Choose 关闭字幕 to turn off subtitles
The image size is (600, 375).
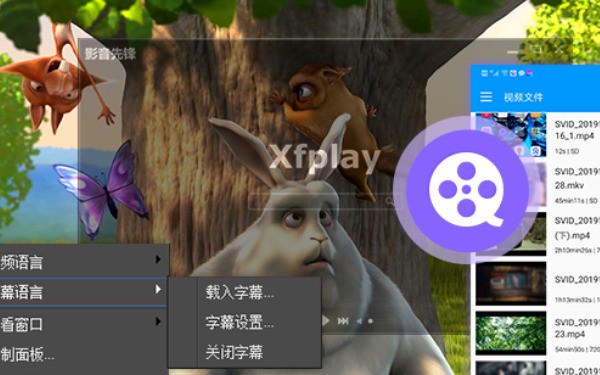point(234,352)
